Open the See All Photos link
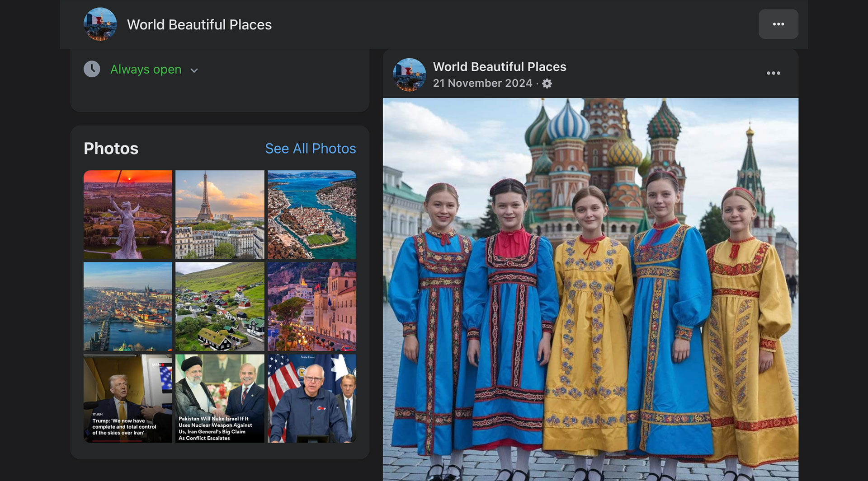 [x=310, y=149]
